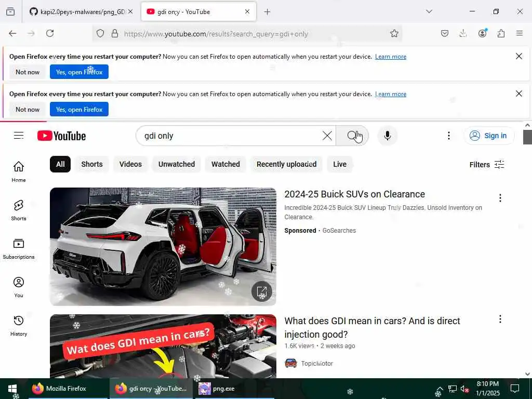532x399 pixels.
Task: Open the Firefox application hamburger menu
Action: coord(520,33)
